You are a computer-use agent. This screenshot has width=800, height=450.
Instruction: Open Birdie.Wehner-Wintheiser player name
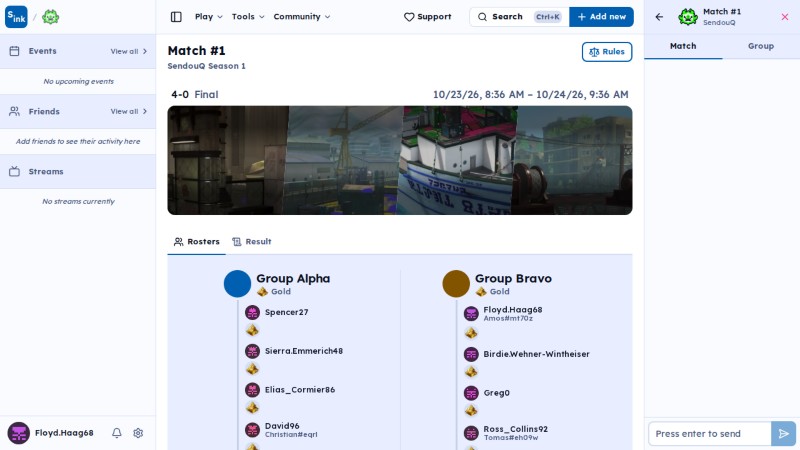pos(536,354)
